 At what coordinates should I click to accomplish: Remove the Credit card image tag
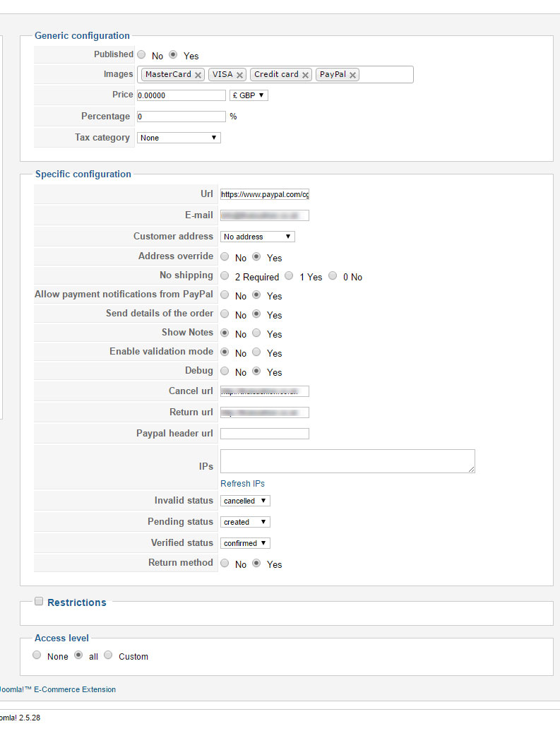306,75
